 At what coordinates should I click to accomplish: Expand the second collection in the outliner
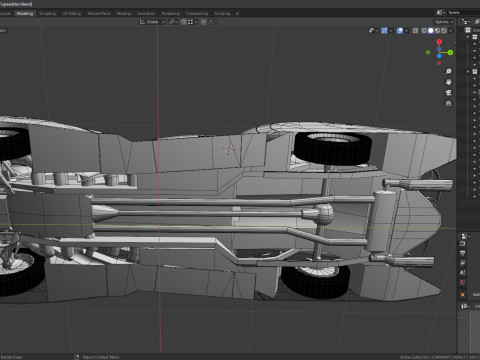pos(468,71)
